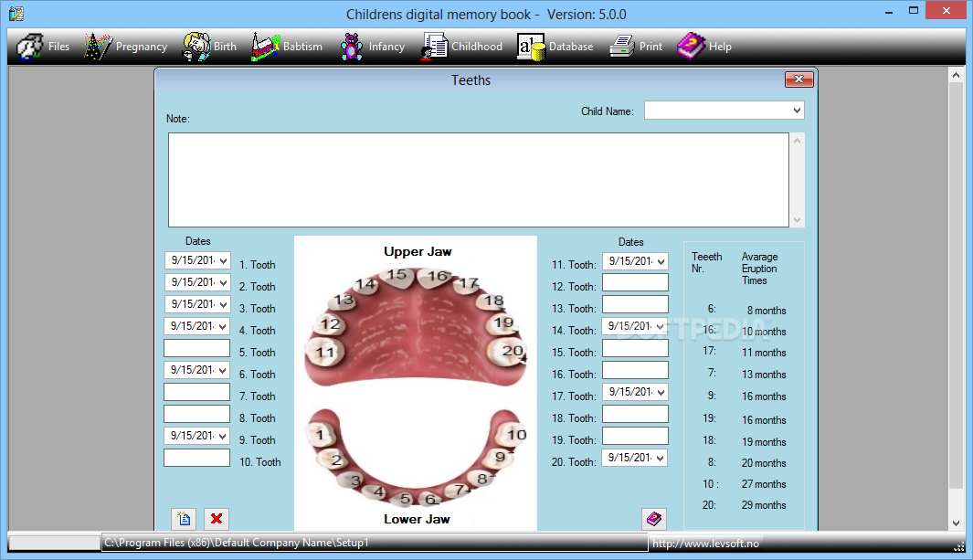This screenshot has width=973, height=560.
Task: Click main window scrollbar up arrow
Action: coord(957,75)
